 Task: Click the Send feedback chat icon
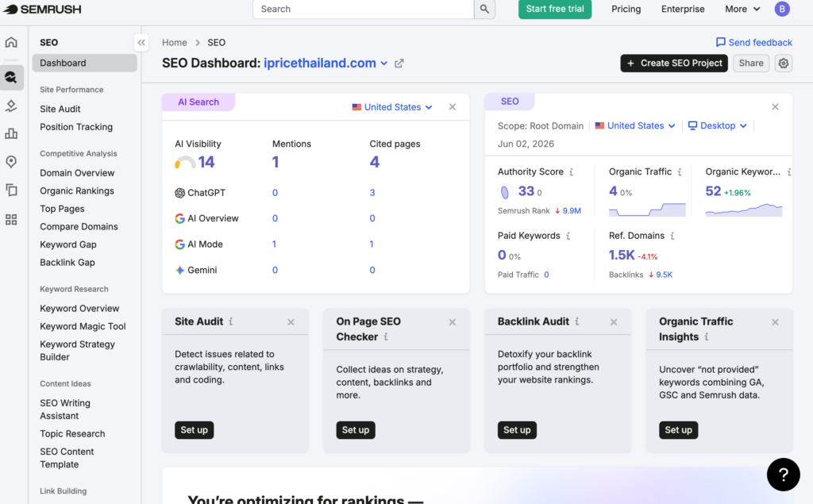[721, 42]
